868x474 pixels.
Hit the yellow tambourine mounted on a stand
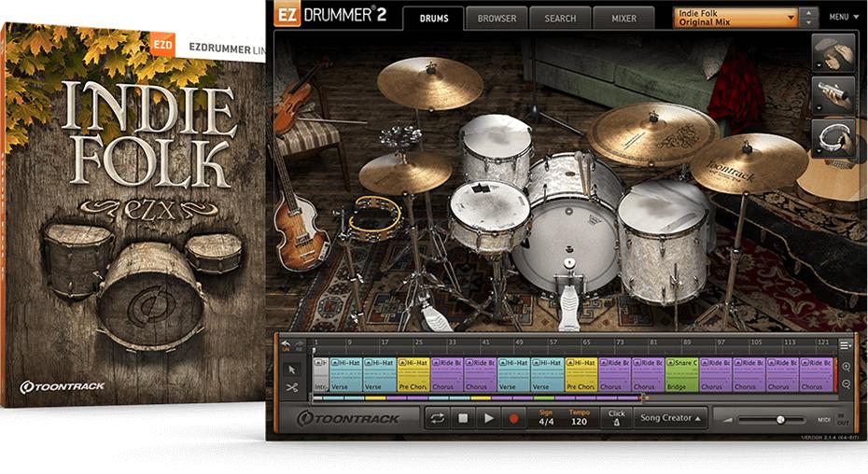[375, 217]
